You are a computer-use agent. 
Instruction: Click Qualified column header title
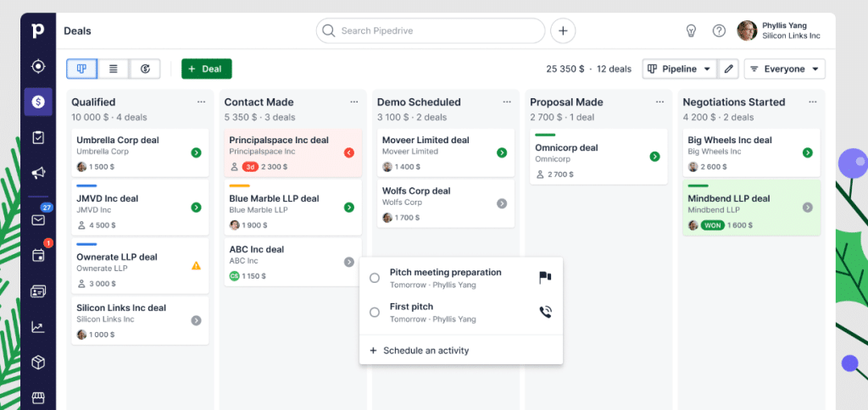click(x=93, y=102)
